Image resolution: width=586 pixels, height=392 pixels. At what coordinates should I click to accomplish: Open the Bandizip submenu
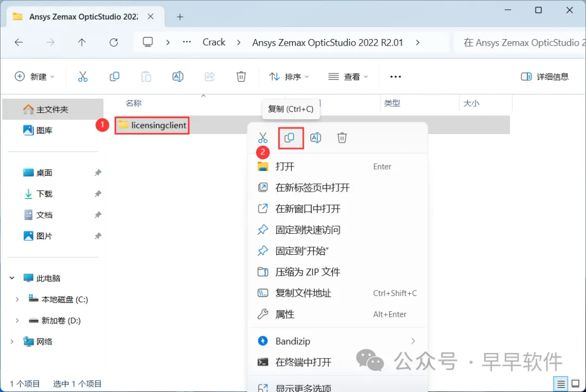point(337,341)
